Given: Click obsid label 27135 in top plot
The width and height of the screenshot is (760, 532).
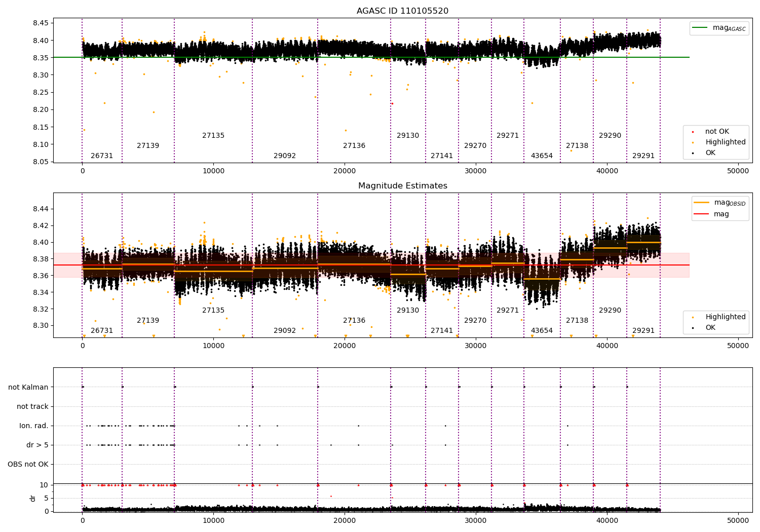Looking at the screenshot, I should tap(213, 136).
